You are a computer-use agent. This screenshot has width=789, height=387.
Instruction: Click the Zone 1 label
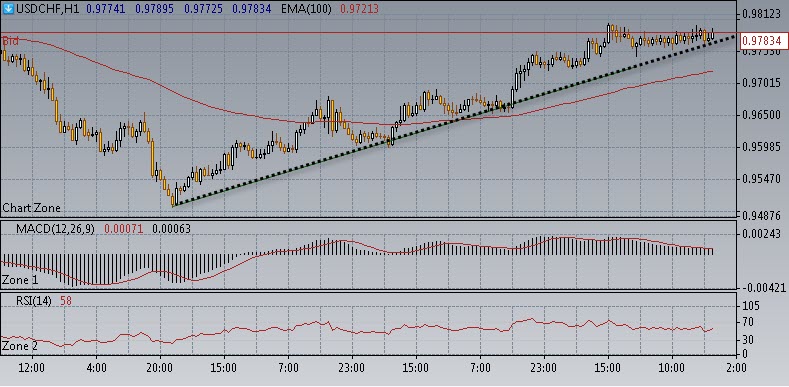click(20, 279)
